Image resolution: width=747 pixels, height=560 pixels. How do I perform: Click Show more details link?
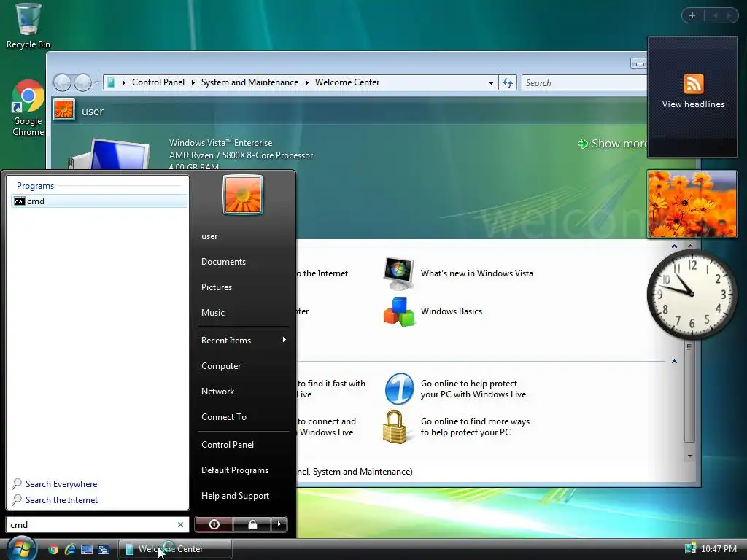(613, 144)
